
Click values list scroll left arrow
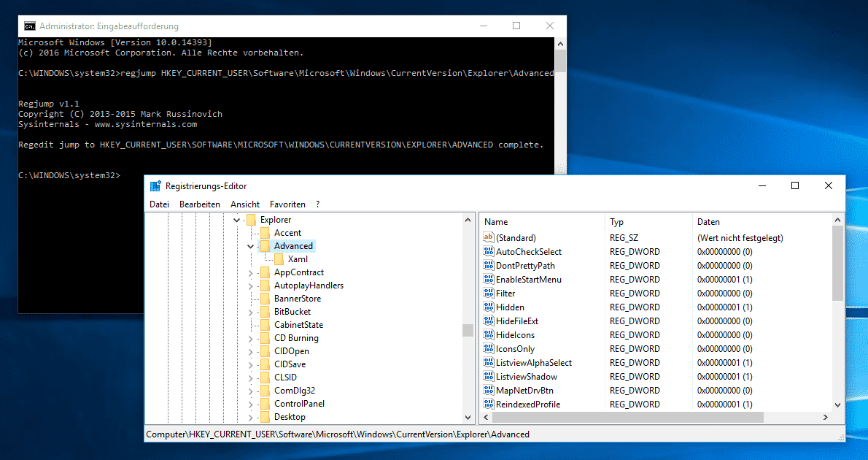click(x=486, y=417)
